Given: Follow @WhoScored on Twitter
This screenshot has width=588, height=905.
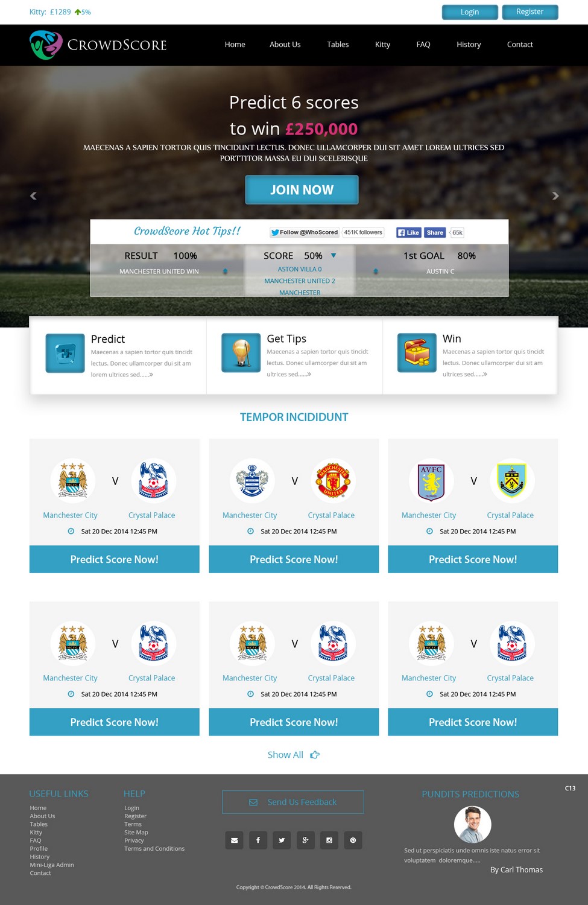Looking at the screenshot, I should tap(304, 232).
